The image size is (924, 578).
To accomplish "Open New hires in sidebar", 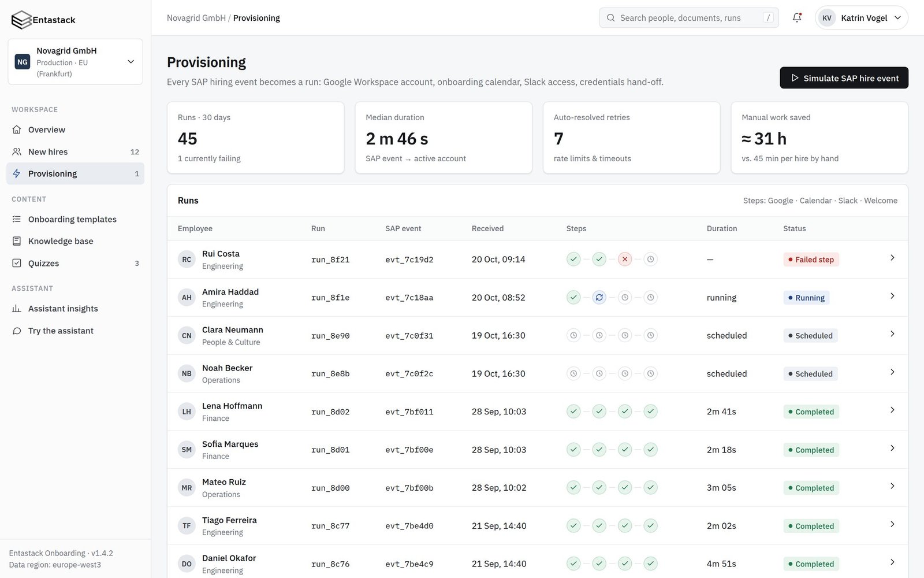I will [75, 151].
